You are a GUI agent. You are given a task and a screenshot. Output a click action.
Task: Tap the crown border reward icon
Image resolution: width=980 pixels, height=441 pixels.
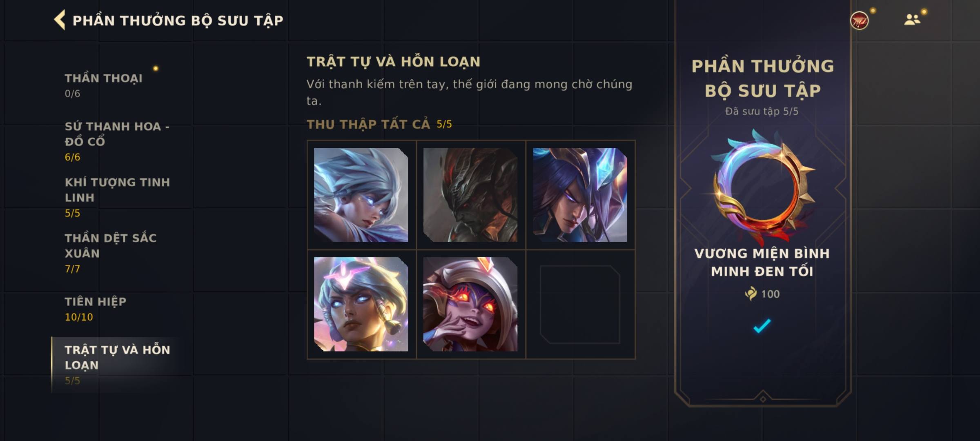point(762,186)
